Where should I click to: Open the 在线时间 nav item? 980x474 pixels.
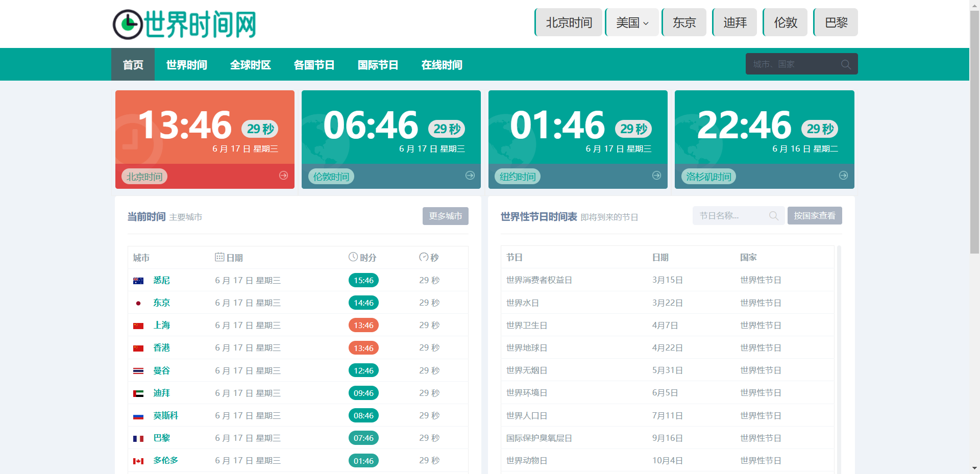[442, 65]
